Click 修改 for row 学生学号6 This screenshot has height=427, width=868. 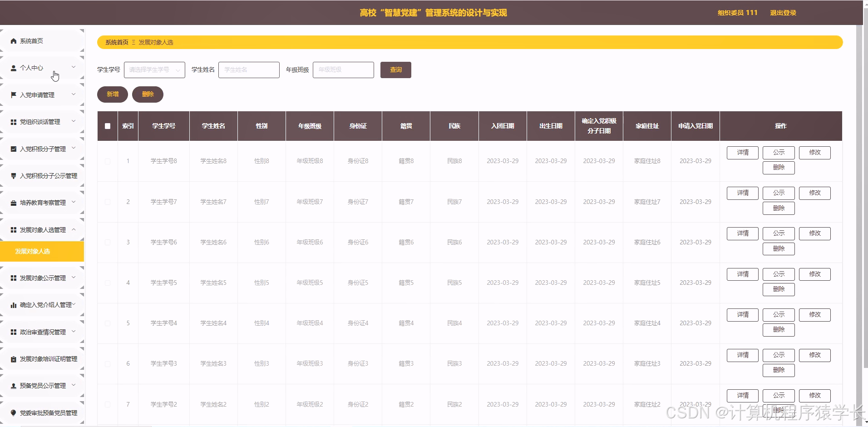[x=815, y=233]
